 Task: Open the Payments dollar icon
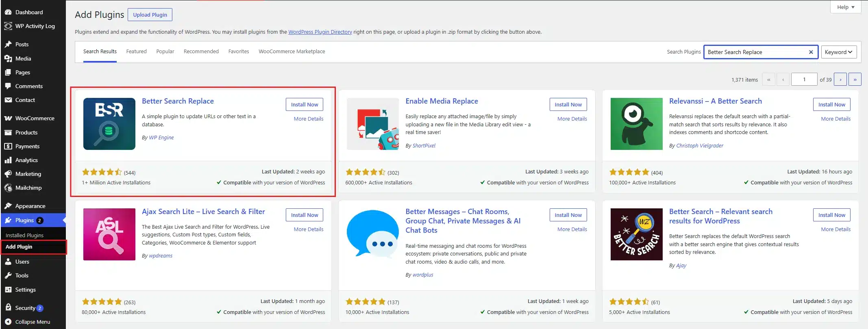tap(8, 146)
